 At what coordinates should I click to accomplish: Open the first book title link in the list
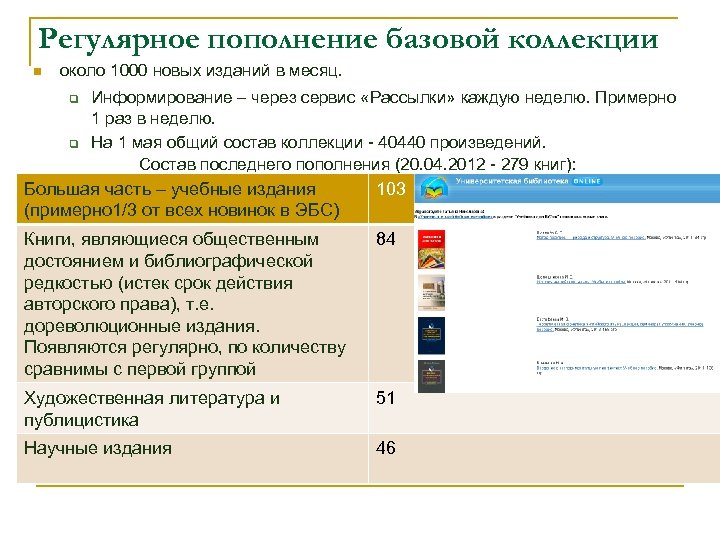(x=591, y=237)
